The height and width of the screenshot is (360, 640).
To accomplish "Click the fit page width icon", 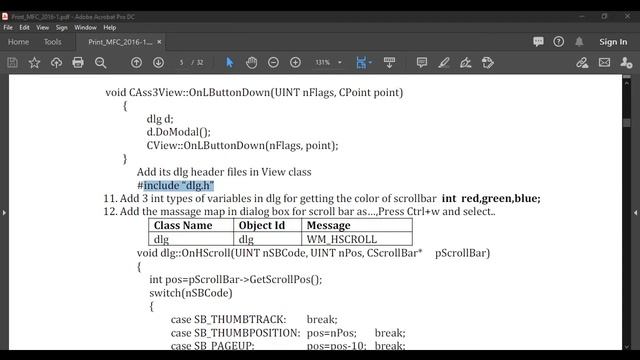I will 361,62.
